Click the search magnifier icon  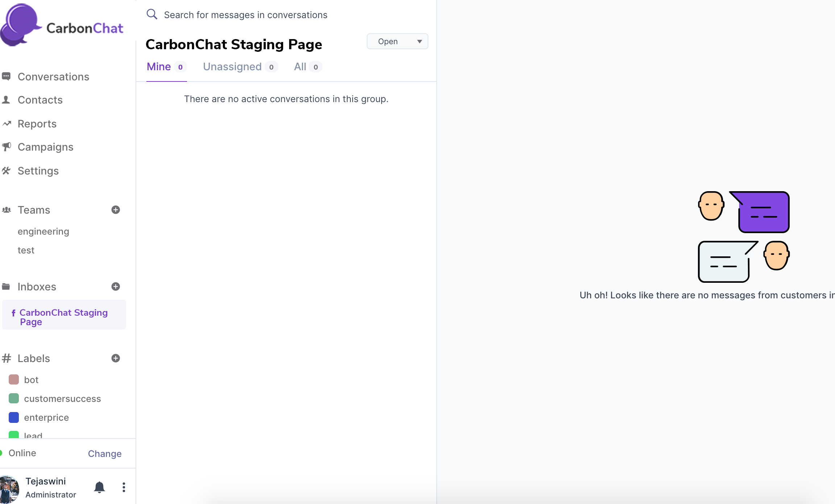(151, 14)
